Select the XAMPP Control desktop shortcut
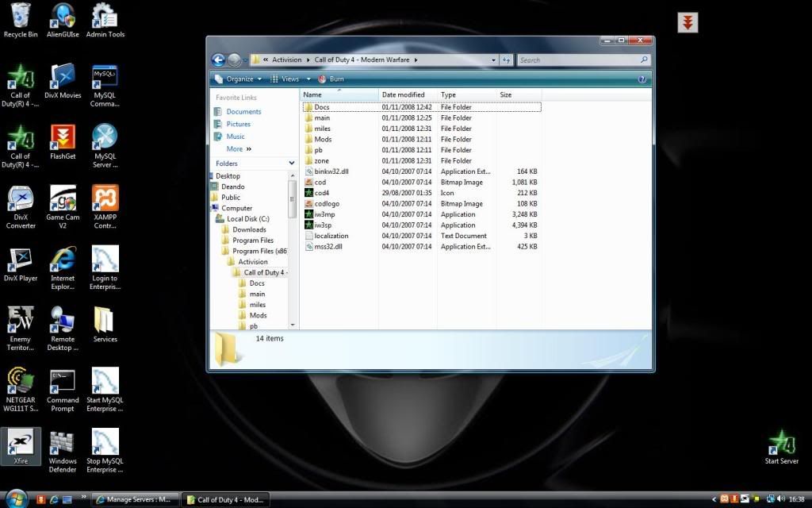This screenshot has width=812, height=508. click(x=105, y=207)
